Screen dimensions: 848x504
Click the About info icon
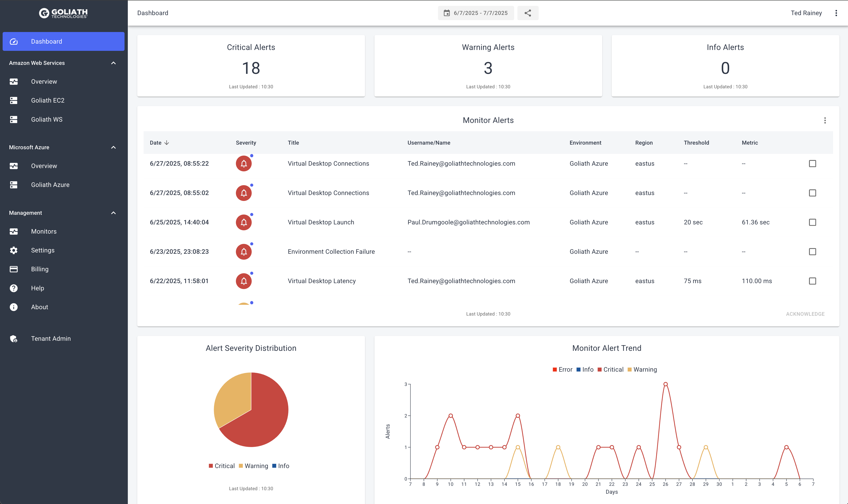coord(14,307)
